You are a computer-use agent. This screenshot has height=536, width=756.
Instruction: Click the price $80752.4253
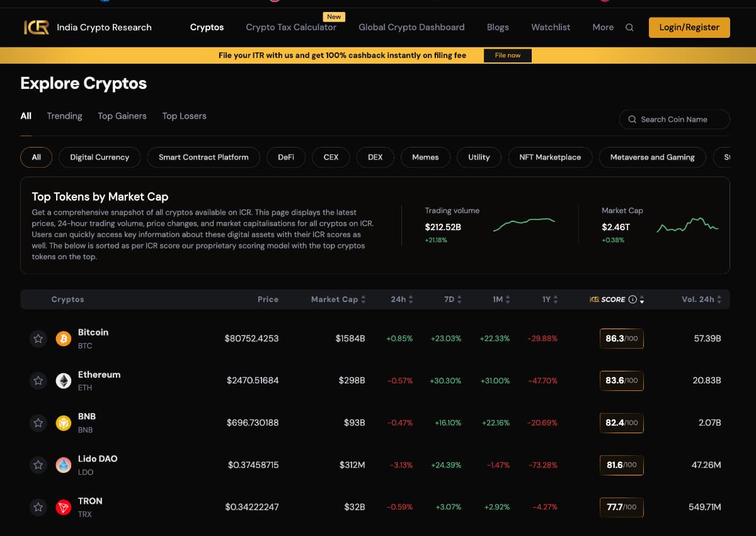coord(251,339)
